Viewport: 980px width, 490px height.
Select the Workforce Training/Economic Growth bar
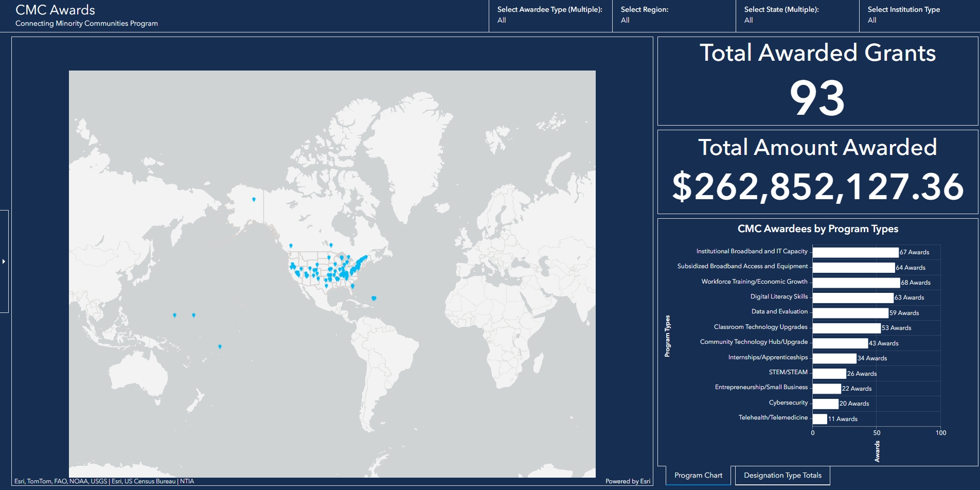(x=856, y=283)
